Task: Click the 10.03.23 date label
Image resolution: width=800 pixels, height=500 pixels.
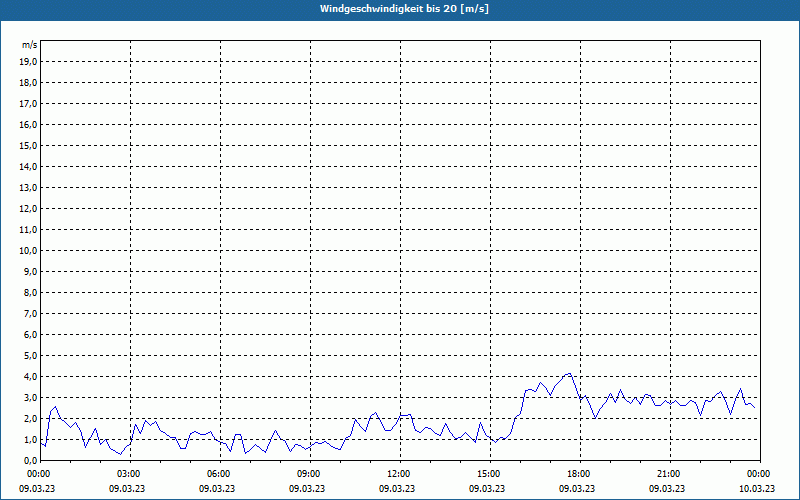Action: pos(757,489)
